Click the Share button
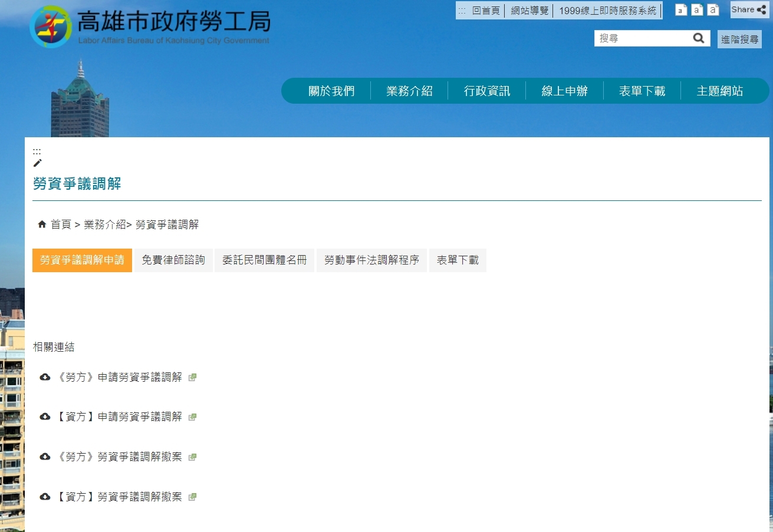 [x=749, y=9]
